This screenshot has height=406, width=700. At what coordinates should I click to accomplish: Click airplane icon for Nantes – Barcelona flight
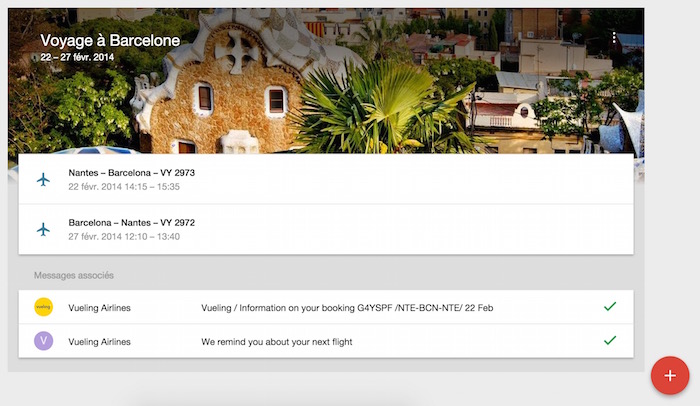(x=43, y=180)
